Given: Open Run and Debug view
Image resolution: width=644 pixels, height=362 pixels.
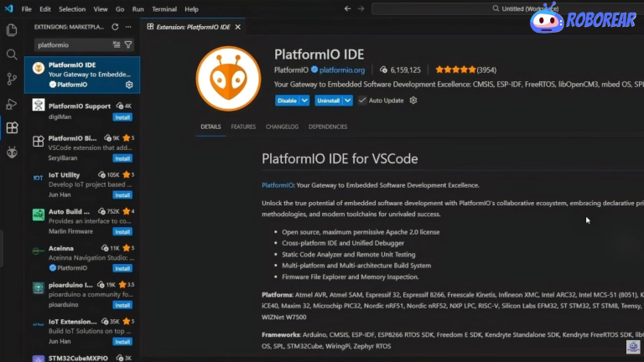Looking at the screenshot, I should pyautogui.click(x=12, y=104).
